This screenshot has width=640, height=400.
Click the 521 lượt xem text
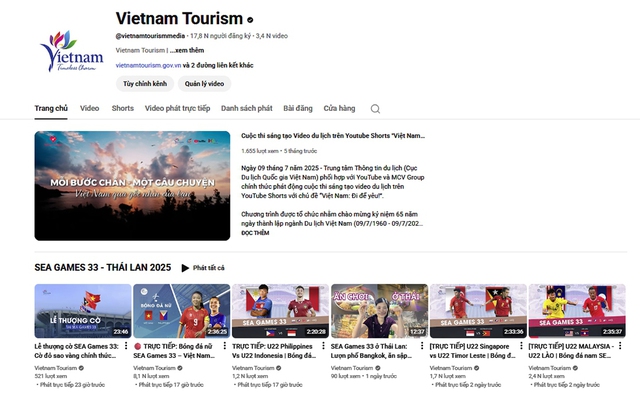[x=51, y=376]
